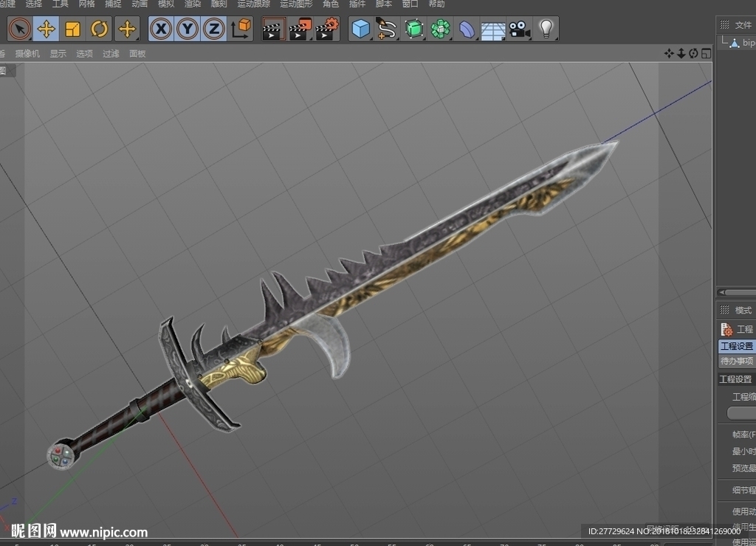The height and width of the screenshot is (546, 756).
Task: Open render settings gear clapperboard
Action: coord(327,29)
